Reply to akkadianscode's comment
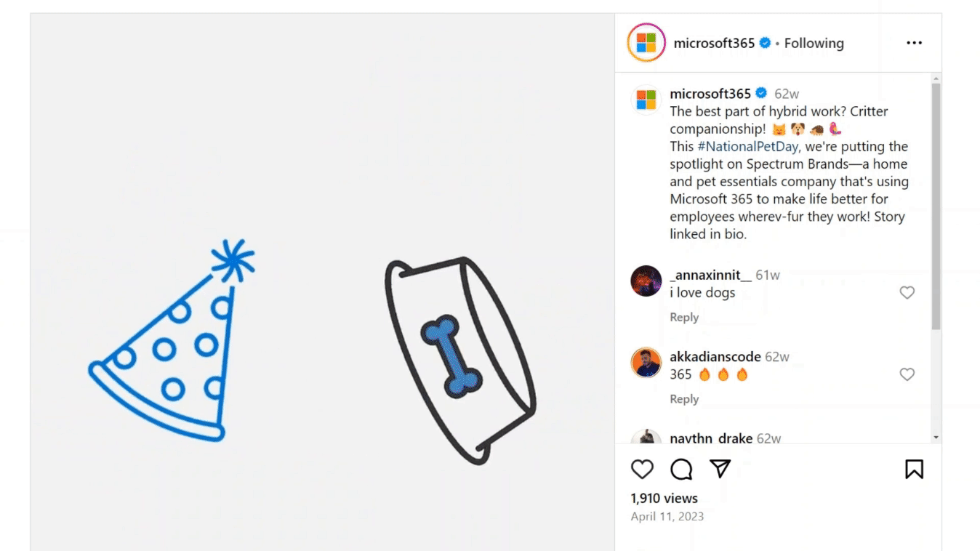 [684, 399]
